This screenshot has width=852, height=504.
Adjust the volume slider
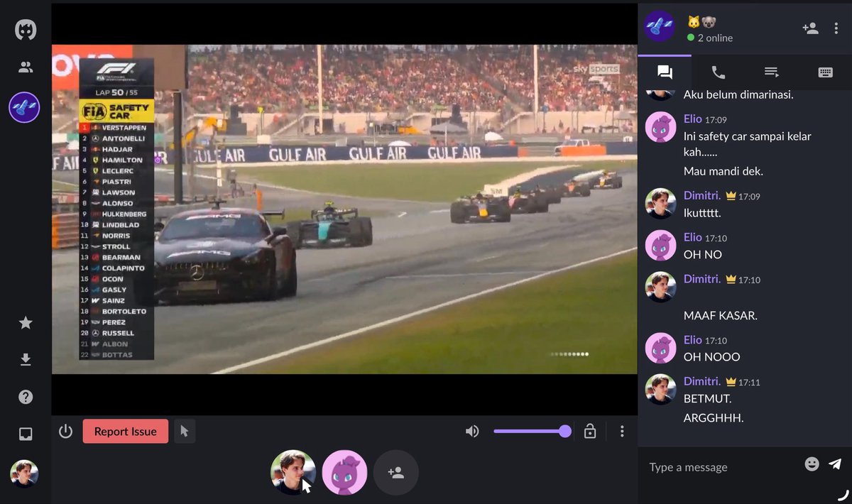coord(532,431)
